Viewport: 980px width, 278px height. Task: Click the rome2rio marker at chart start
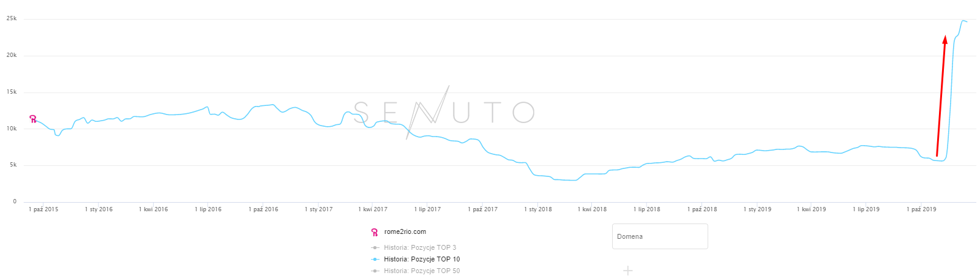coord(33,119)
